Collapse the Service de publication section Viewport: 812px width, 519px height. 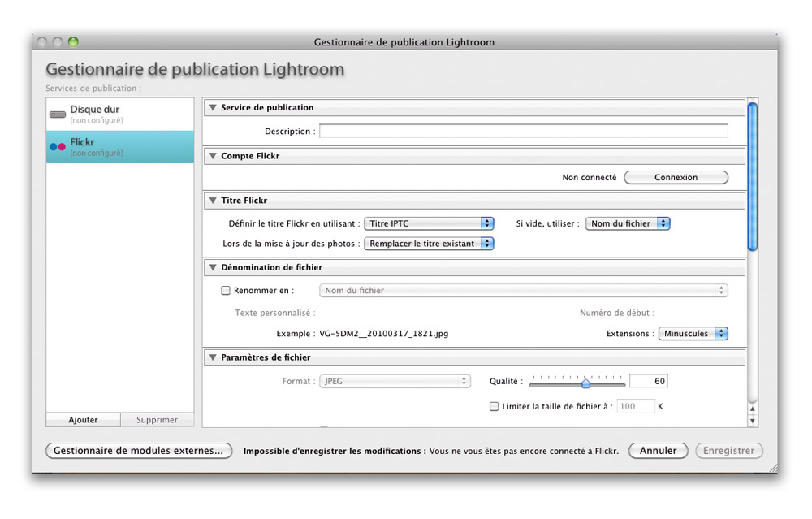pyautogui.click(x=213, y=107)
